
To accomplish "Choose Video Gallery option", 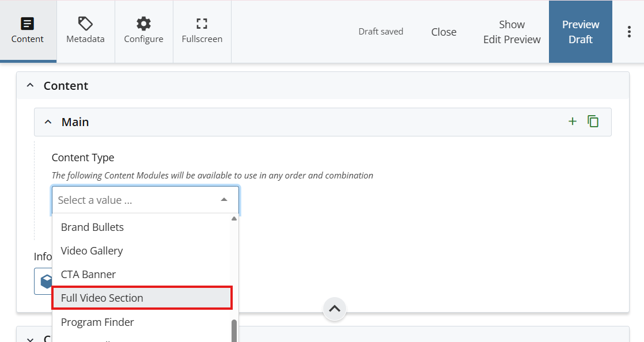I will (92, 250).
